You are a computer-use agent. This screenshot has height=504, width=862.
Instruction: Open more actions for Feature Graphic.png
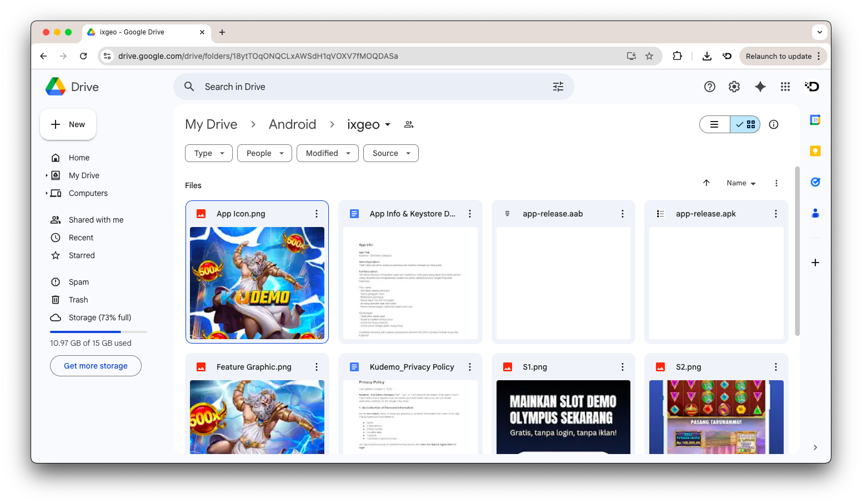click(317, 367)
